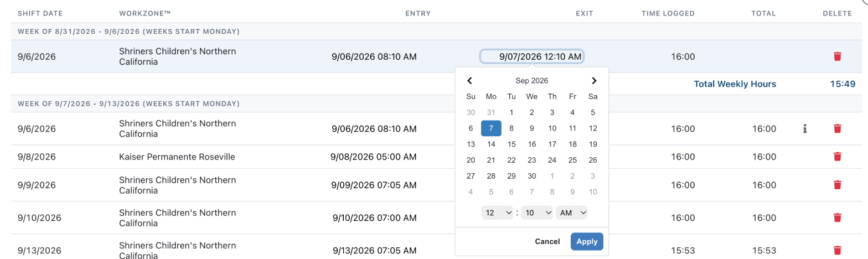The width and height of the screenshot is (868, 259).
Task: Click Kaiser Permanente Roseville workzone cell
Action: tap(177, 157)
